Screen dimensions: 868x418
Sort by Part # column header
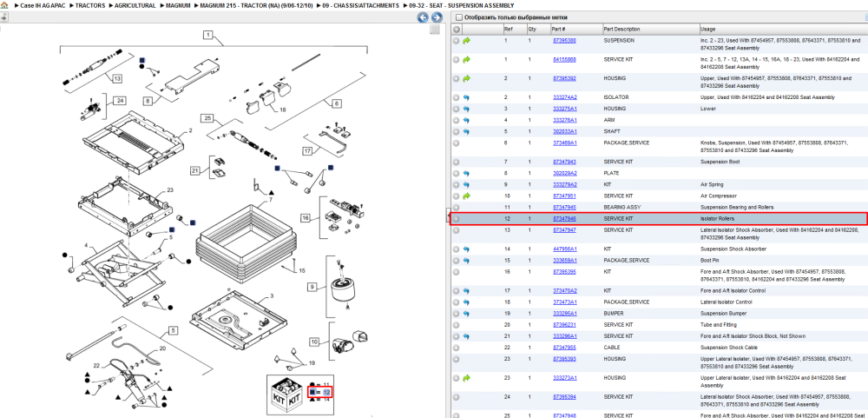(558, 30)
